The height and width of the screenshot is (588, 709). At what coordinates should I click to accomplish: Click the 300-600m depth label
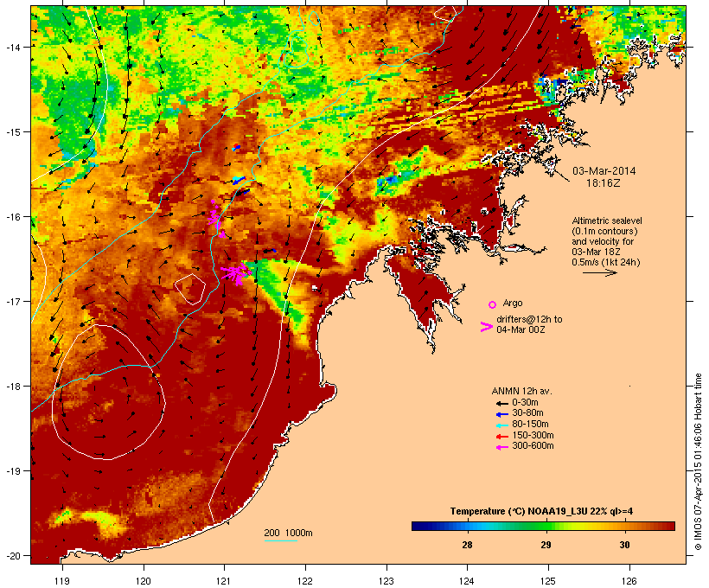533,446
